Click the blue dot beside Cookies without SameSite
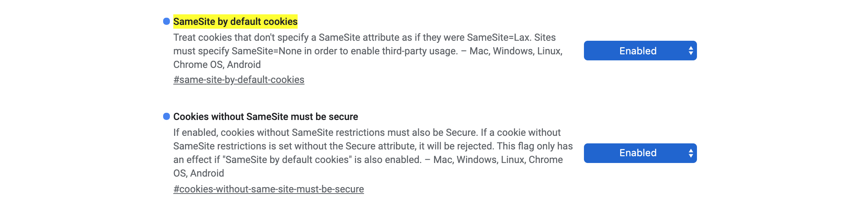Screen dimensions: 868x206 pos(167,117)
